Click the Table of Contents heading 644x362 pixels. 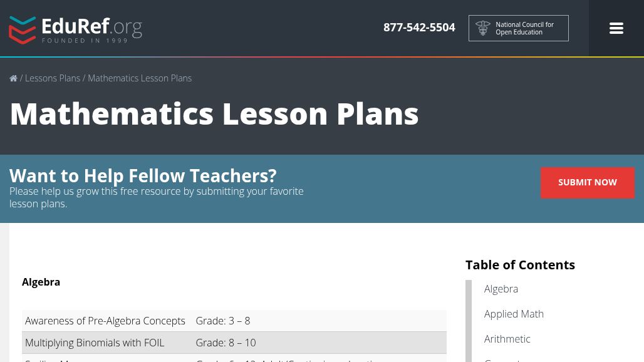520,264
